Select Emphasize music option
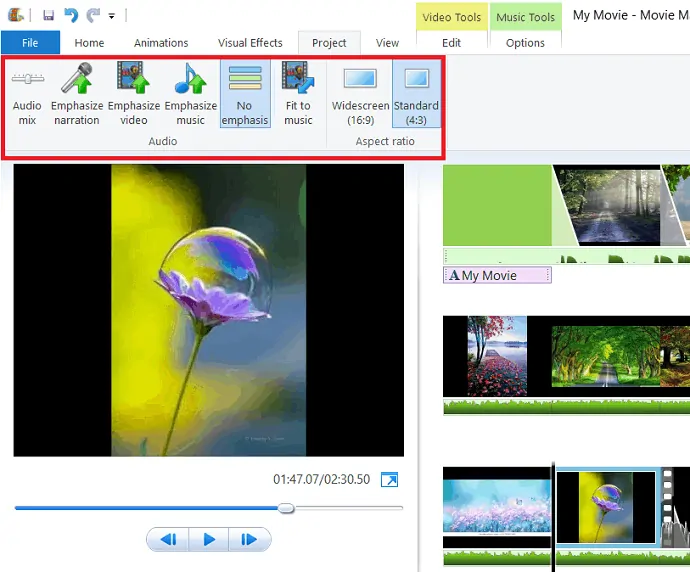This screenshot has width=690, height=572. click(191, 94)
